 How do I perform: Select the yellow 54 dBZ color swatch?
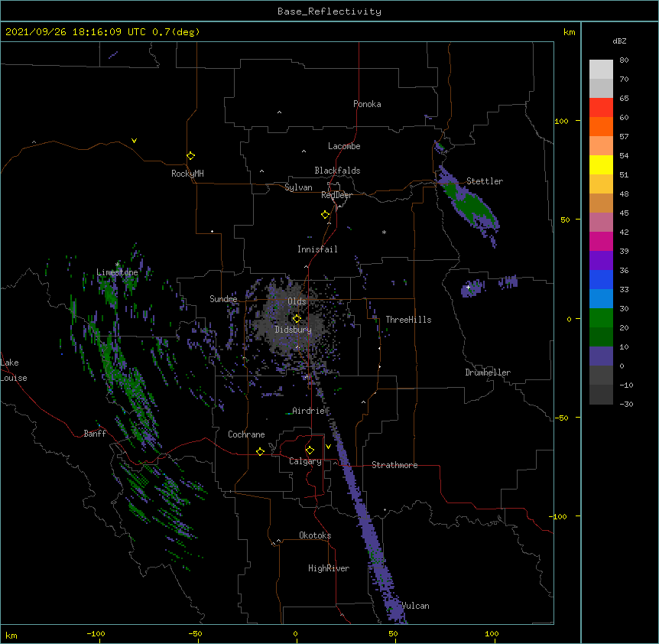(x=601, y=164)
